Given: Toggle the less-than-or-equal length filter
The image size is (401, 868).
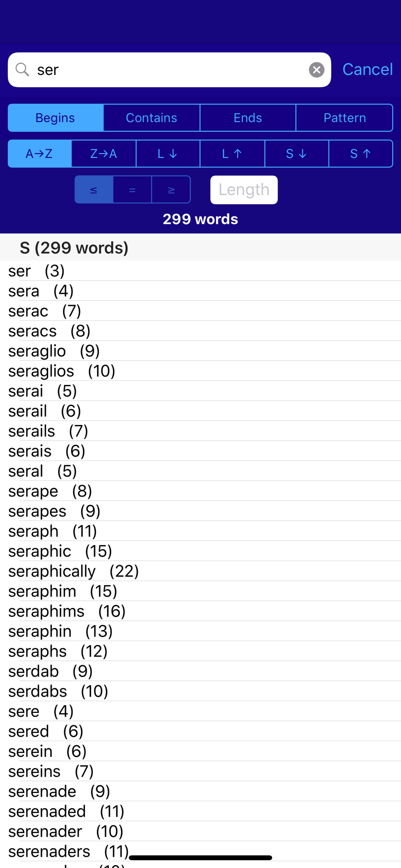Looking at the screenshot, I should (x=94, y=190).
